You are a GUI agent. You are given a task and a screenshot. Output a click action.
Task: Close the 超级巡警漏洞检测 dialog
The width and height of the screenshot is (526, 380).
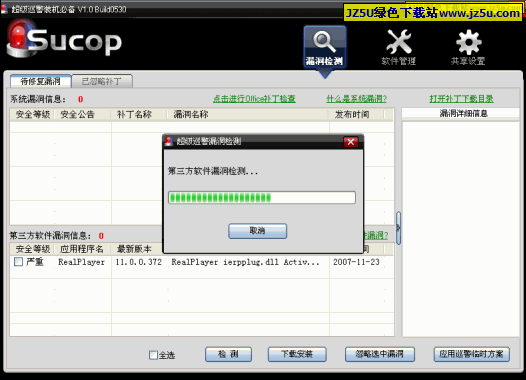pyautogui.click(x=351, y=142)
